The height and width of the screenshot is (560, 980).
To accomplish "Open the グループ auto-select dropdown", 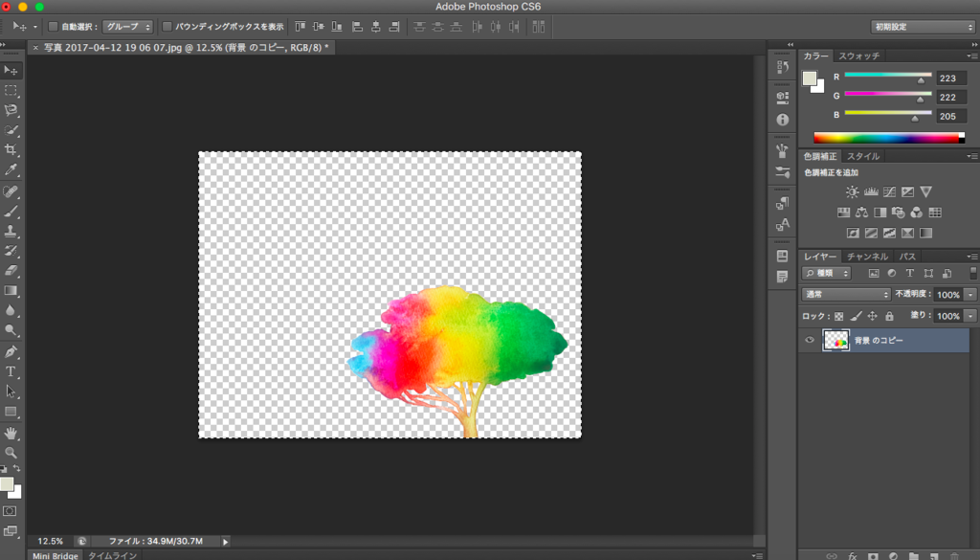I will point(127,26).
